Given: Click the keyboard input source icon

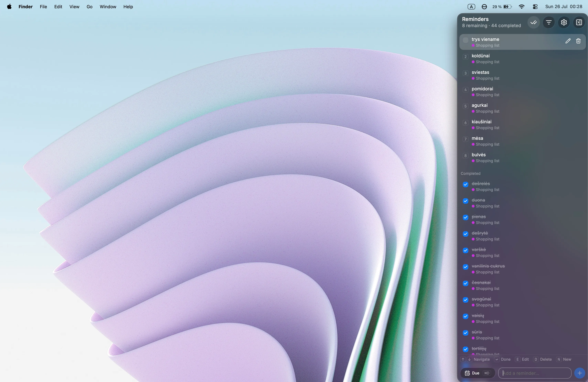Looking at the screenshot, I should click(x=471, y=7).
